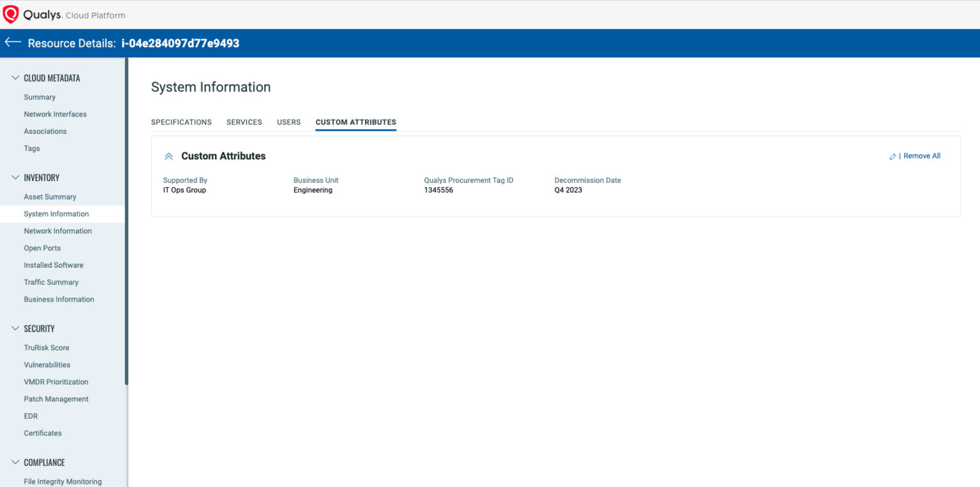Image resolution: width=980 pixels, height=487 pixels.
Task: View Network Interfaces under Cloud Metadata
Action: tap(56, 113)
